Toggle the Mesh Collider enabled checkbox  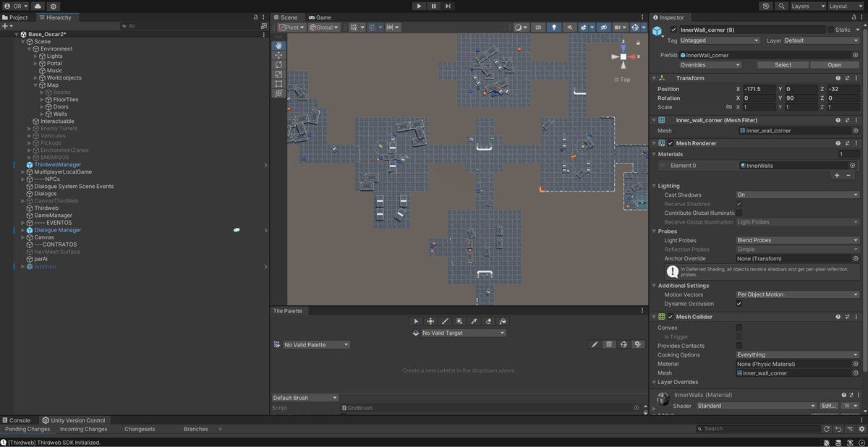[x=670, y=317]
